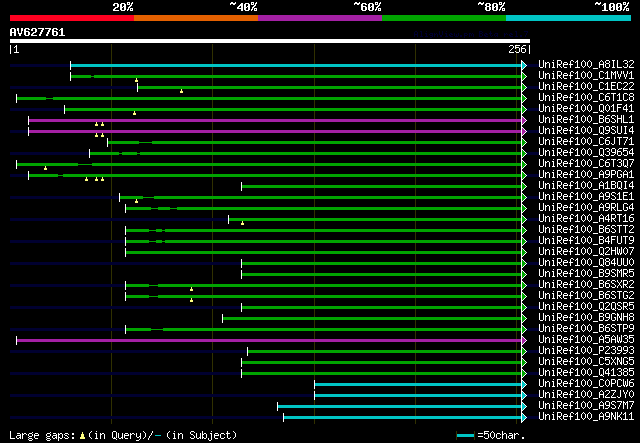This screenshot has height=443, width=640.
Task: Select the UniRef100_C5XNG5 label
Action: [586, 362]
